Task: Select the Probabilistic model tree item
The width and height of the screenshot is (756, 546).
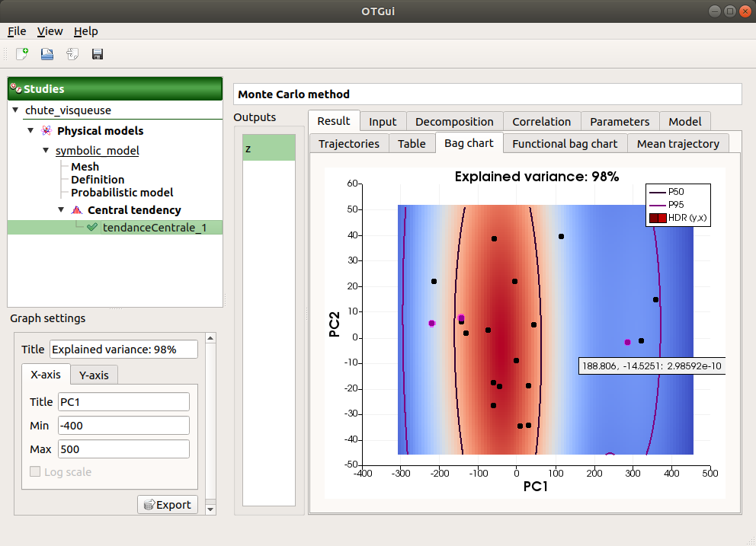Action: pyautogui.click(x=122, y=193)
